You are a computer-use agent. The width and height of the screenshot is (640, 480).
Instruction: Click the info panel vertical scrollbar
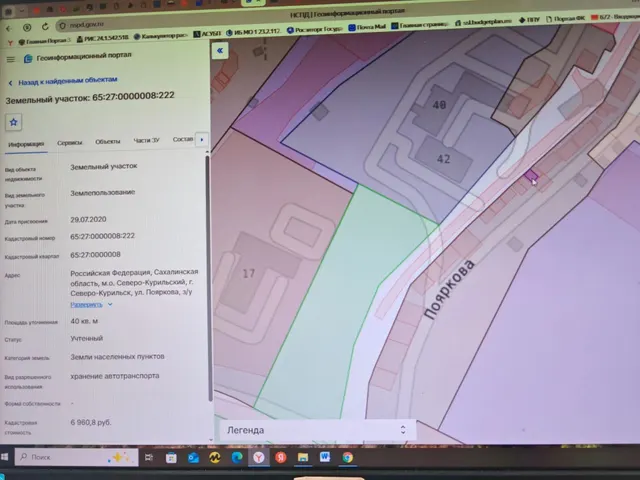coord(210,278)
